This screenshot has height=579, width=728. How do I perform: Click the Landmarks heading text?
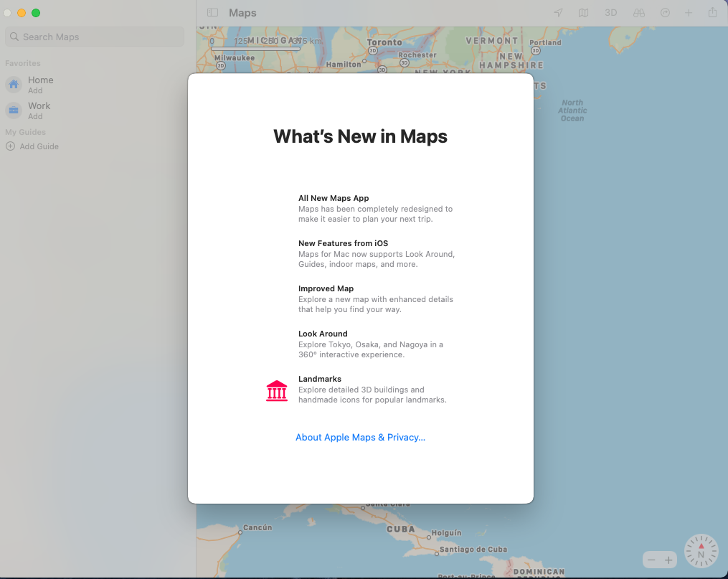[x=319, y=379]
